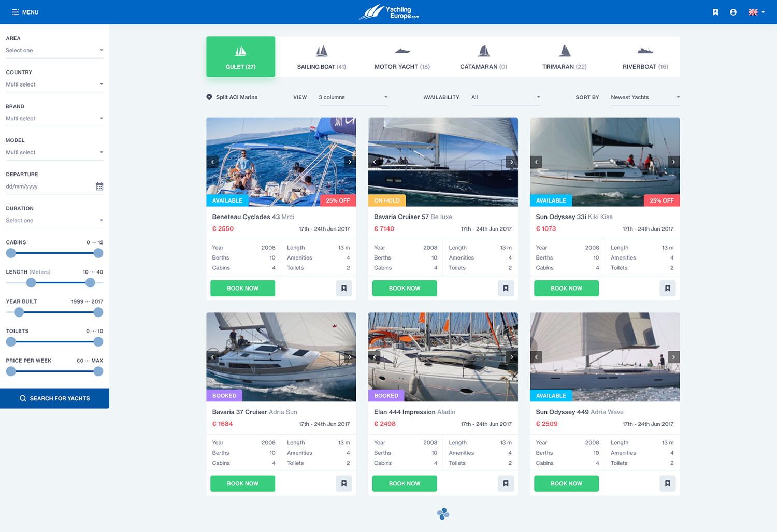Open the Country multi select
This screenshot has height=532, width=777.
coord(54,84)
